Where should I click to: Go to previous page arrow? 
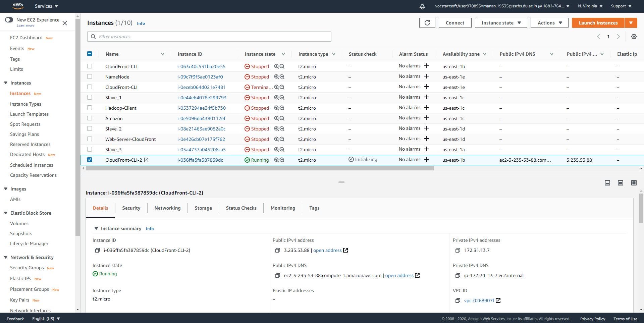[598, 37]
